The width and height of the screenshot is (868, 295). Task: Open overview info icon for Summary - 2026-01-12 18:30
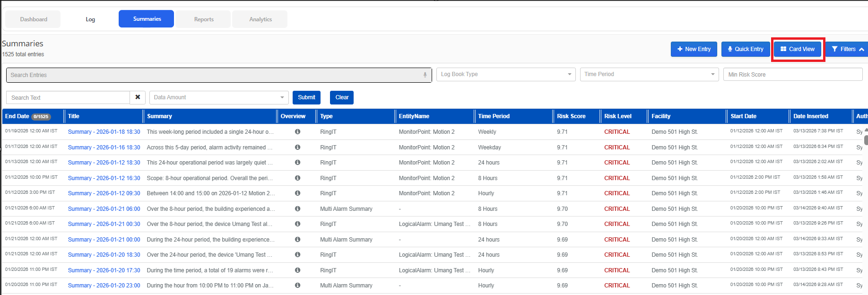click(x=297, y=162)
